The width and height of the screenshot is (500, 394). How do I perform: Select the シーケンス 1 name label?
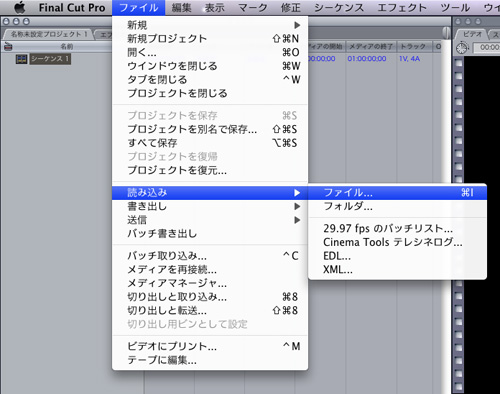tap(50, 59)
